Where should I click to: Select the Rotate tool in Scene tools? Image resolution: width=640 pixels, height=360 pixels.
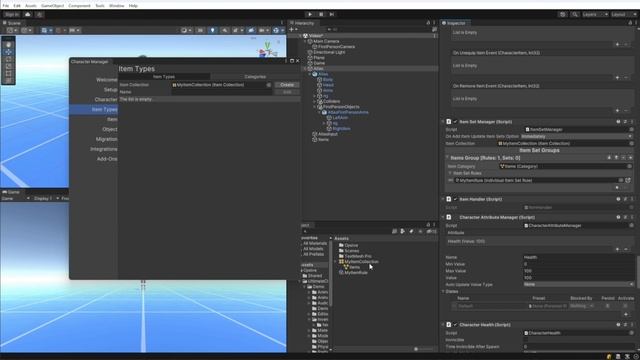8,59
